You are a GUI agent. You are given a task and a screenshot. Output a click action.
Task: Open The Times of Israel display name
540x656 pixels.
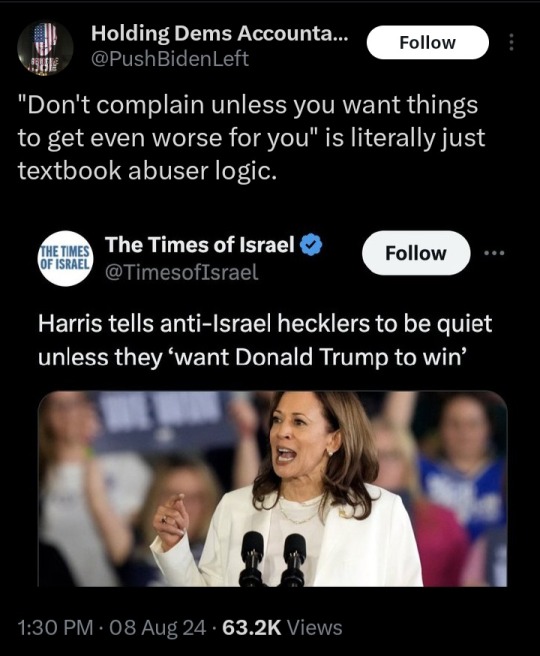[200, 245]
